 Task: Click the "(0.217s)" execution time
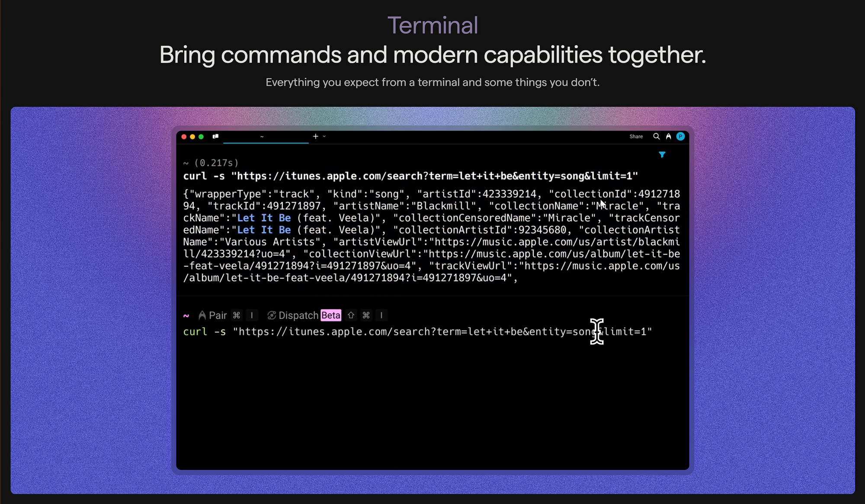pos(216,163)
